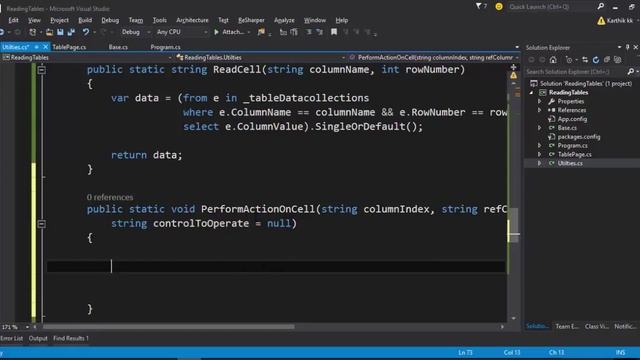640x360 pixels.
Task: Click the Quick Launch input field
Action: point(551,7)
